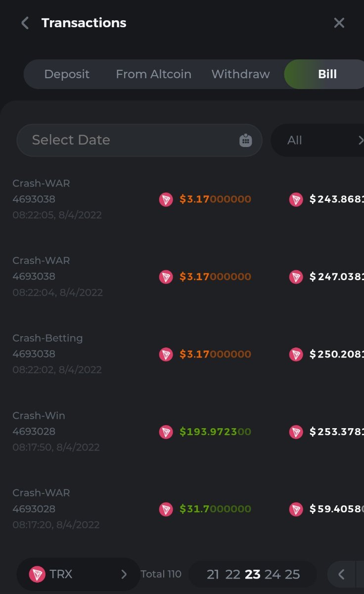Open the calendar date picker icon

tap(245, 140)
